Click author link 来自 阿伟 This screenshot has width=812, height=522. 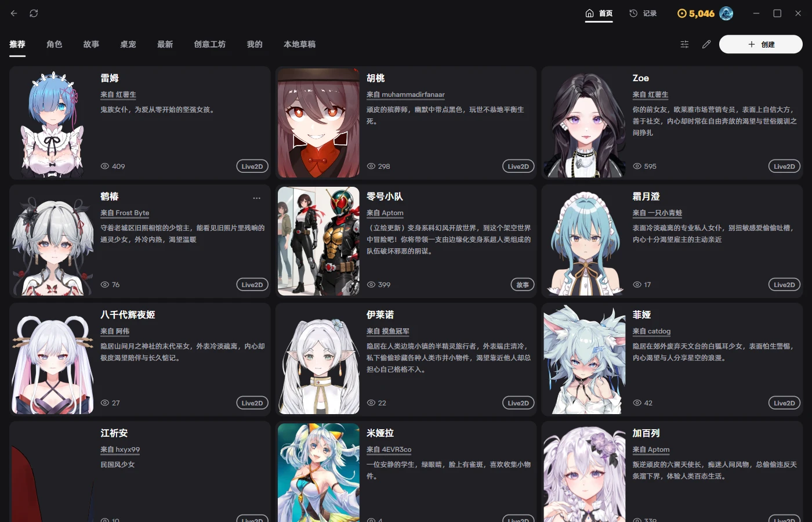(x=115, y=331)
